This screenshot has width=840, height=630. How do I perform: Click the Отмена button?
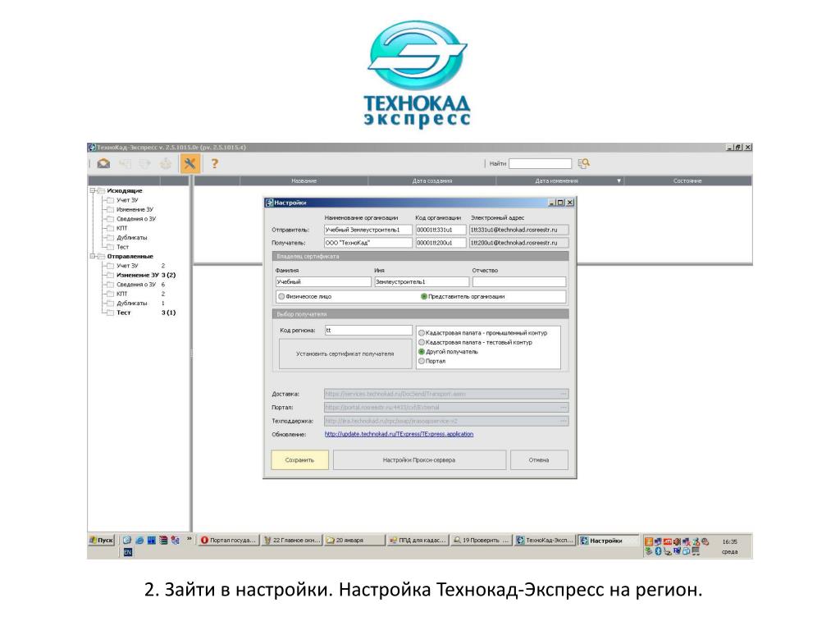[539, 459]
